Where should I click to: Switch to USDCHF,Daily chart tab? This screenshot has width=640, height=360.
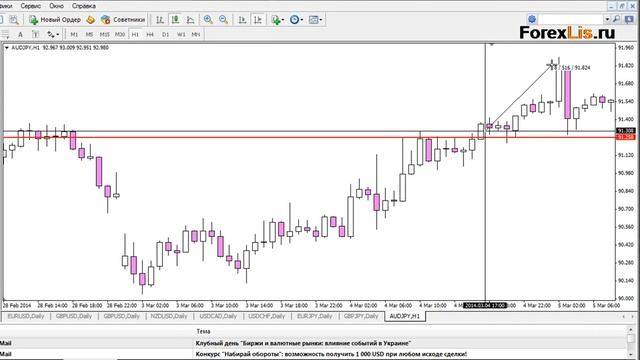coord(266,316)
